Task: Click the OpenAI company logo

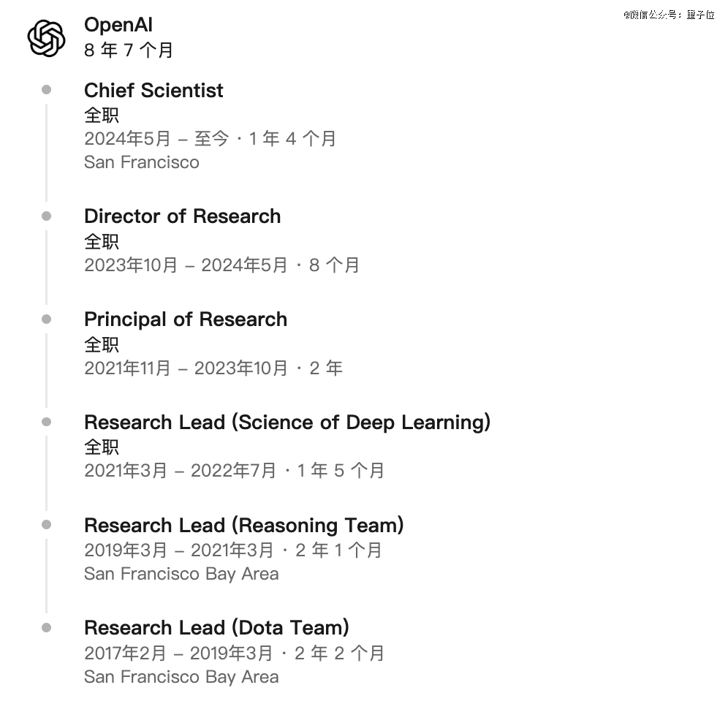Action: tap(46, 39)
